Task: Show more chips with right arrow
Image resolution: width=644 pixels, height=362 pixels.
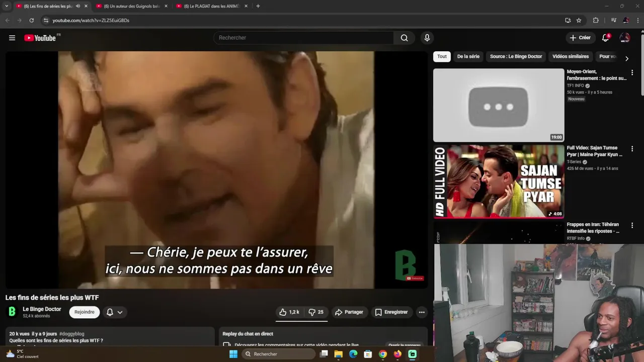Action: [626, 58]
